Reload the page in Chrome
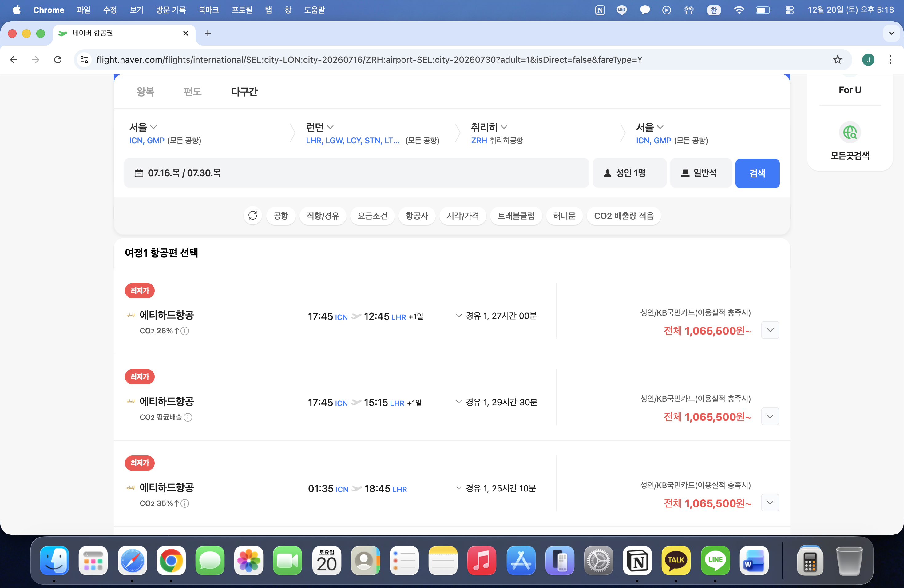 point(58,60)
